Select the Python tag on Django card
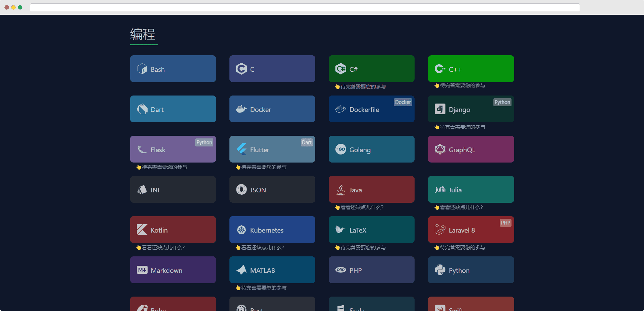The width and height of the screenshot is (644, 311). [x=502, y=102]
